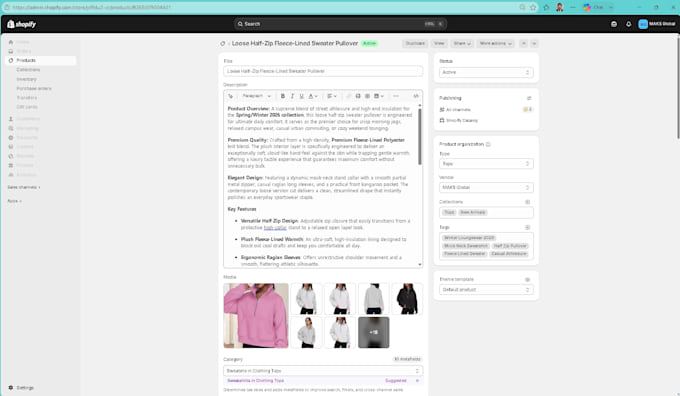Click the insert image icon
This screenshot has width=680, height=396.
(x=358, y=96)
